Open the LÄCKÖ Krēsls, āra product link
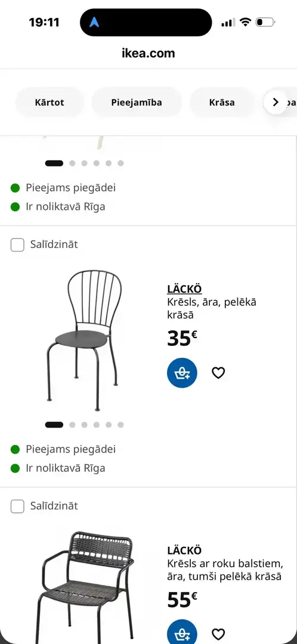This screenshot has width=297, height=644. point(212,302)
